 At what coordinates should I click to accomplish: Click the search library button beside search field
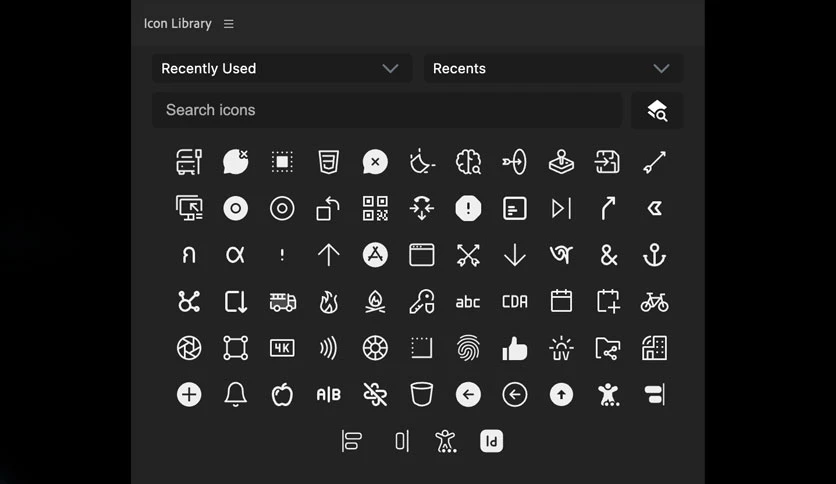tap(657, 110)
